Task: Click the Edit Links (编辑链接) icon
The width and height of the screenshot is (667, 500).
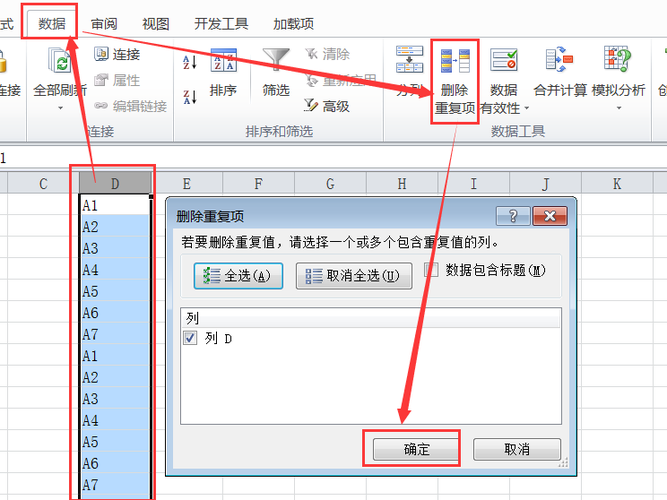Action: (x=101, y=106)
